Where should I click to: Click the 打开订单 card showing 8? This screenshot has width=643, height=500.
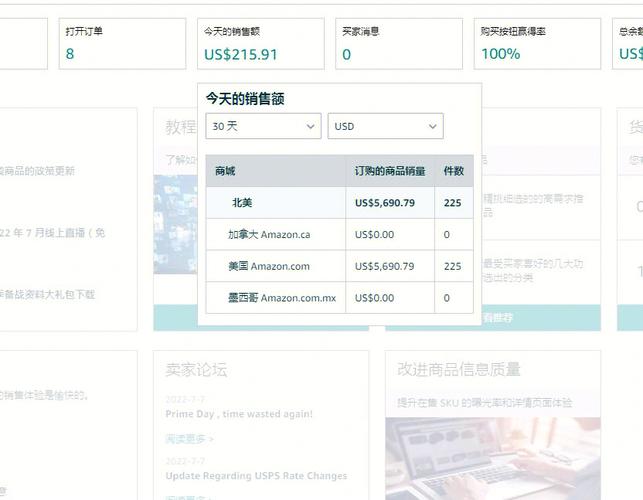[x=122, y=43]
